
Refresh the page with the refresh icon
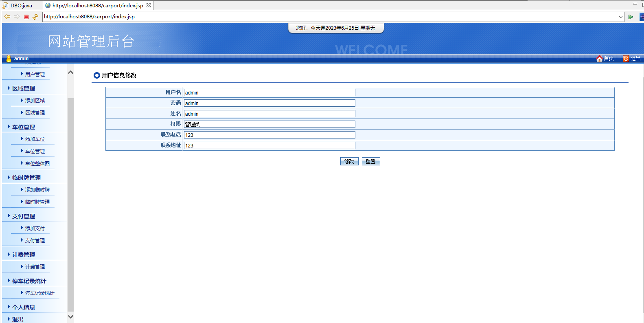pos(35,17)
